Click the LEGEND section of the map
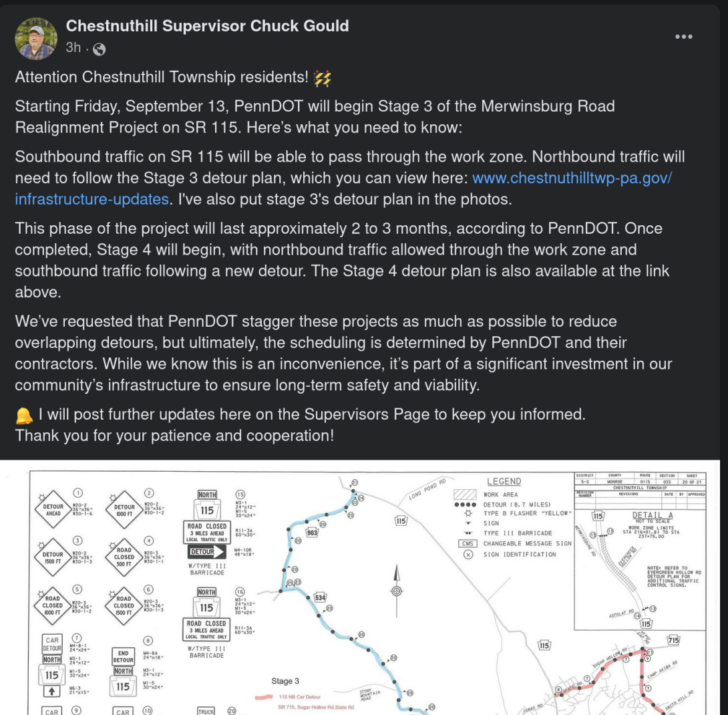 point(504,481)
